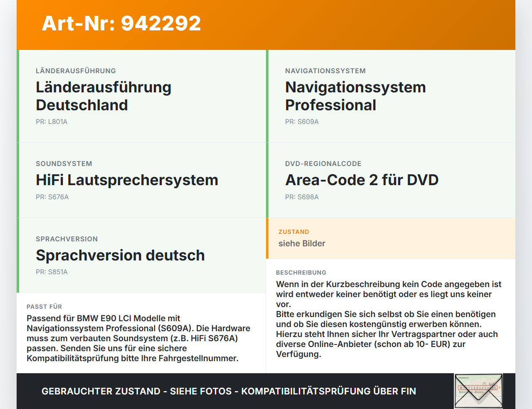532x409 pixels.
Task: Click 'Länderausführung Deutschland' title
Action: click(103, 96)
